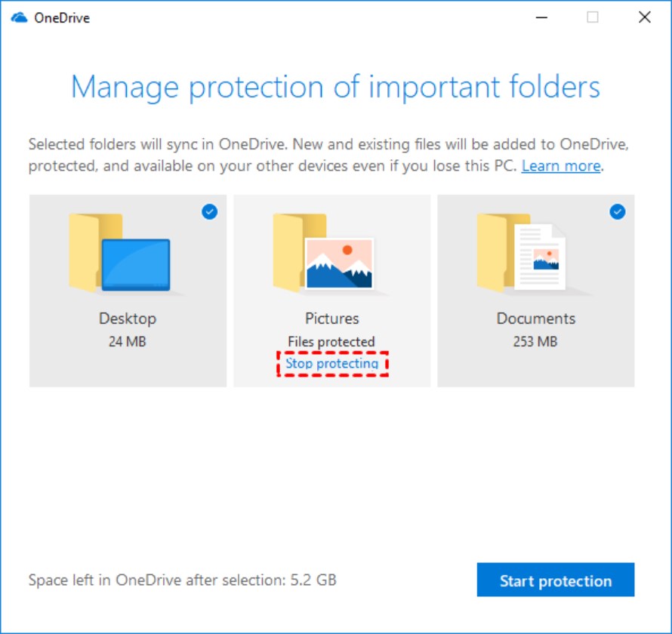Click Stop protecting under Pictures

click(331, 363)
